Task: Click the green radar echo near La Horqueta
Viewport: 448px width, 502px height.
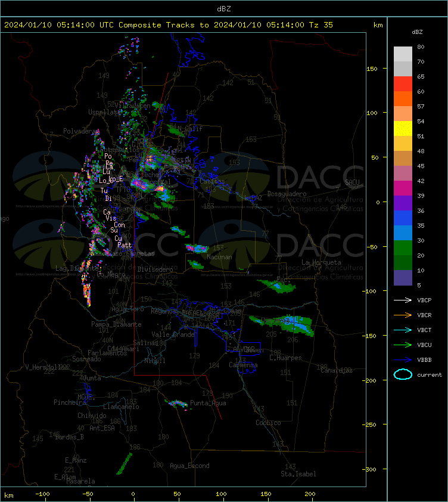Action: point(278,286)
